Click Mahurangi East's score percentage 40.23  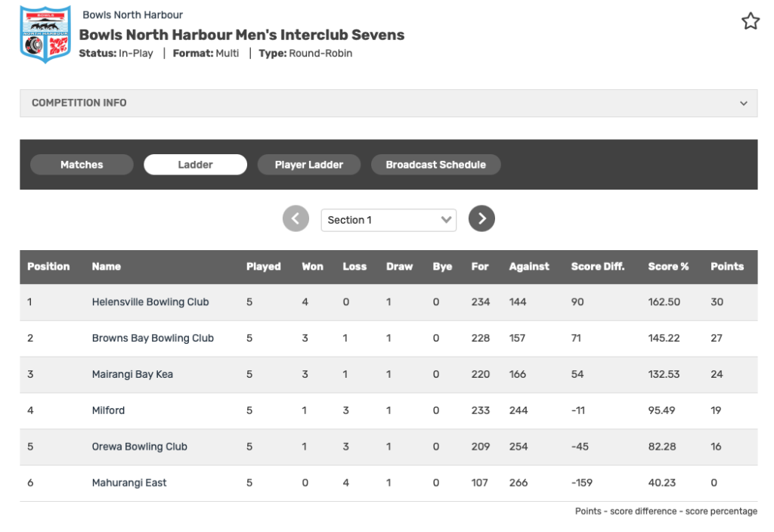662,483
